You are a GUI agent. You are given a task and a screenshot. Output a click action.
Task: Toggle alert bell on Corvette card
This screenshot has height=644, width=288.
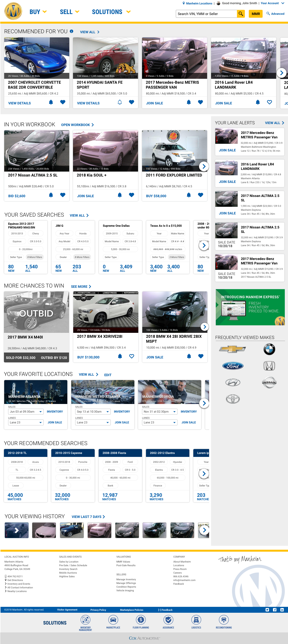coord(51,102)
